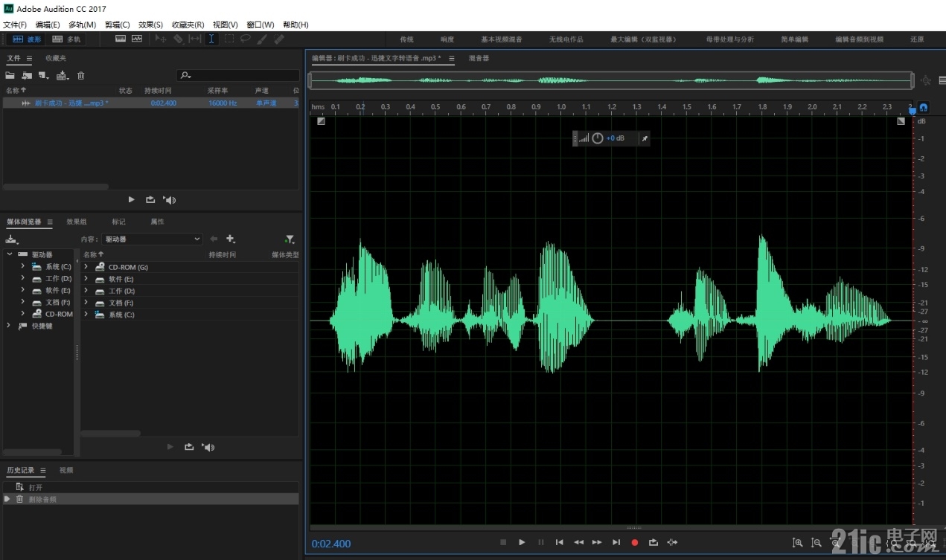Viewport: 946px width, 560px height.
Task: Select the Paintbrush Selection tool
Action: [263, 39]
